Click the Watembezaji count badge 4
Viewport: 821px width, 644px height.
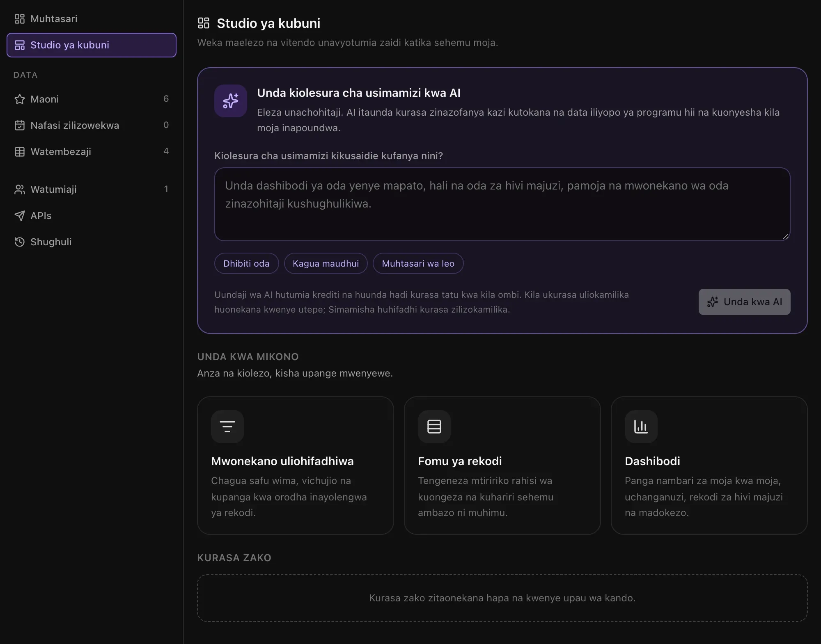click(x=166, y=151)
